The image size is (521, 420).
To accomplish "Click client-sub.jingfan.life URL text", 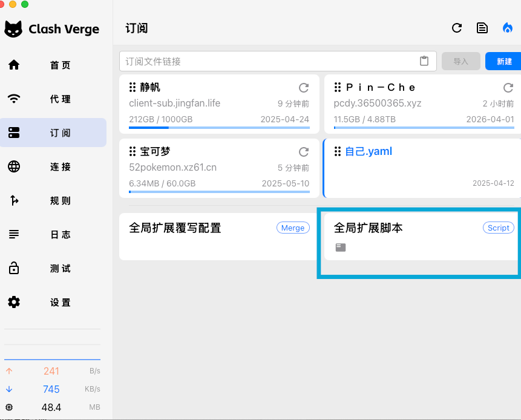I will pyautogui.click(x=174, y=103).
